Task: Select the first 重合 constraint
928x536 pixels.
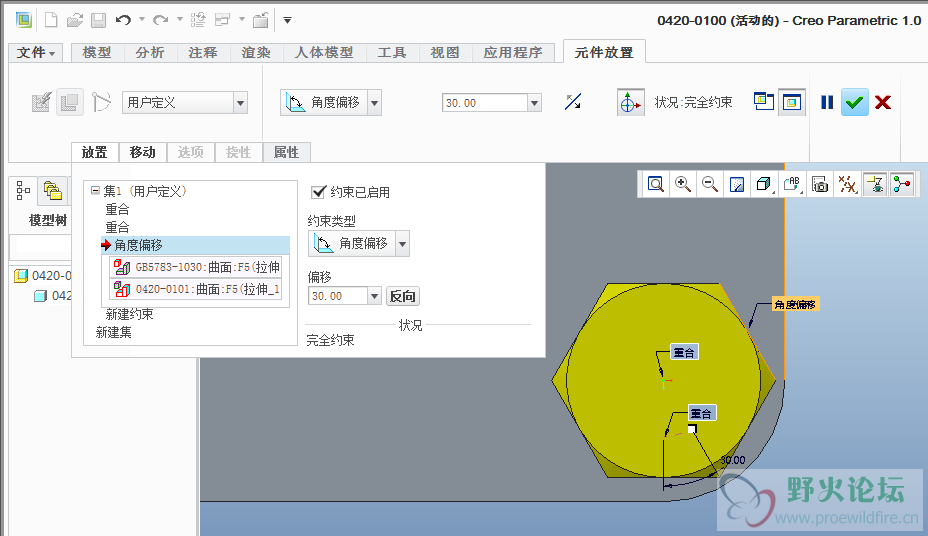Action: coord(117,209)
